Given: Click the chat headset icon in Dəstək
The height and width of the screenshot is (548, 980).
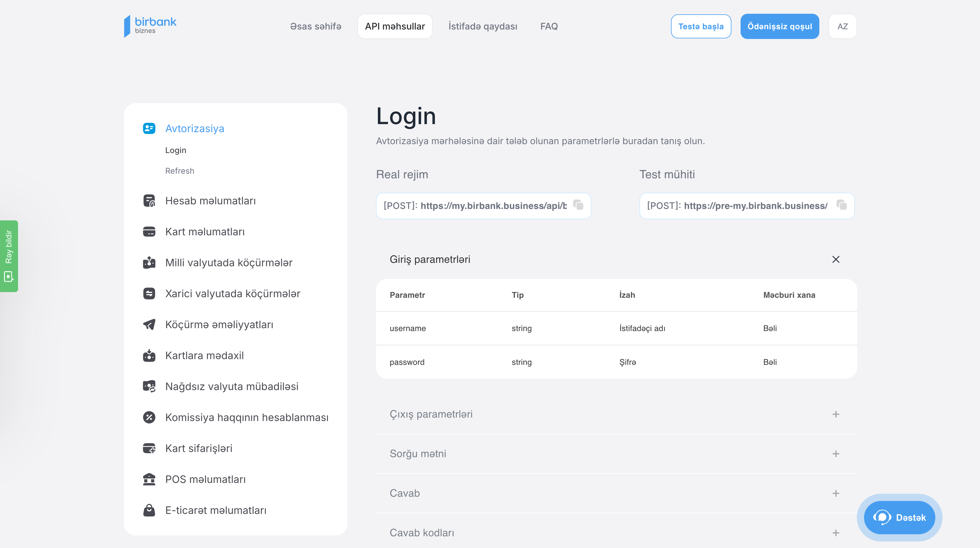Looking at the screenshot, I should pyautogui.click(x=882, y=518).
